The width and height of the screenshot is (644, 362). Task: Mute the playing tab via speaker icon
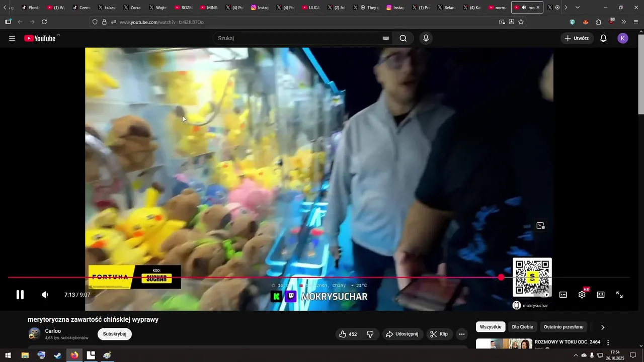pyautogui.click(x=524, y=8)
